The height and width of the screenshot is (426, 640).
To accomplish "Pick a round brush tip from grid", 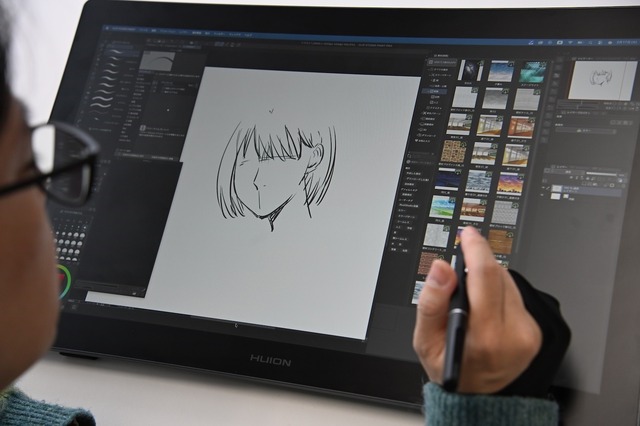I will click(68, 238).
